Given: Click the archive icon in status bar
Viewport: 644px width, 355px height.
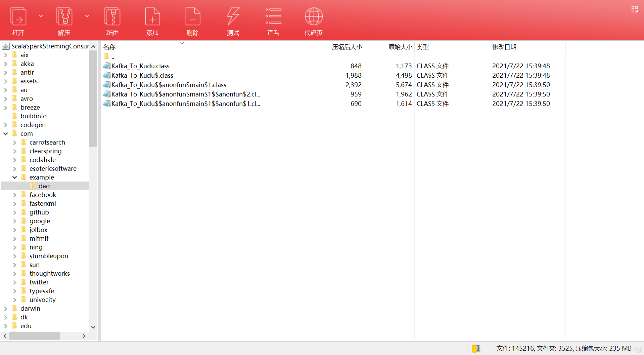Looking at the screenshot, I should click(x=476, y=349).
